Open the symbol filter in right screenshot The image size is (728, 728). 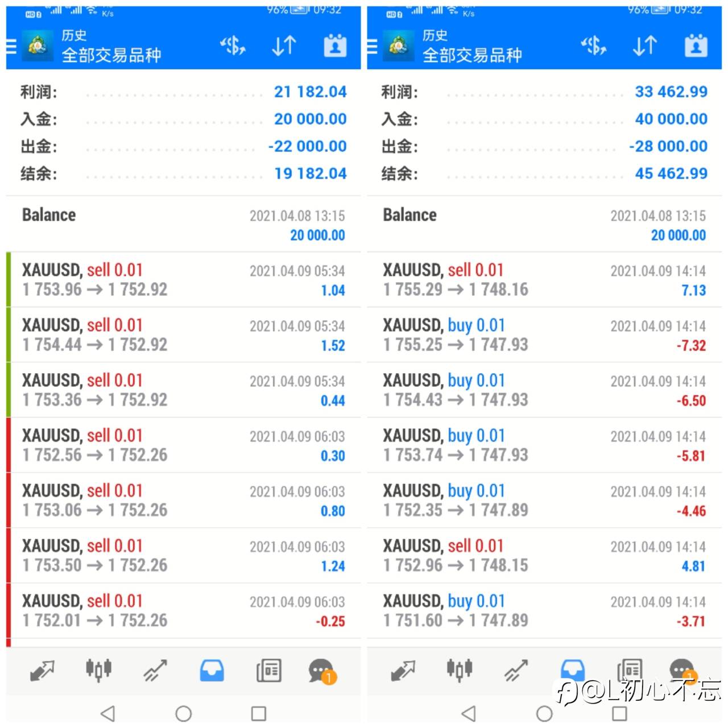pos(594,45)
